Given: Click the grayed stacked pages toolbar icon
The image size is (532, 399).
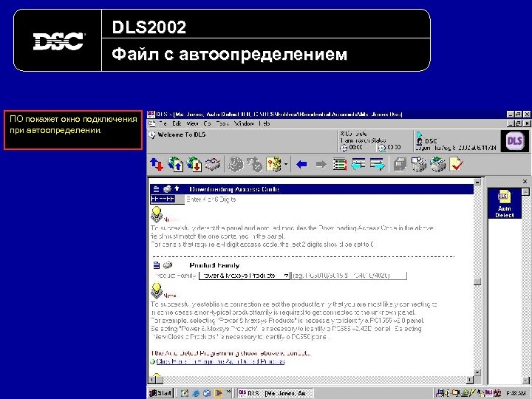Looking at the screenshot, I should pyautogui.click(x=400, y=165).
